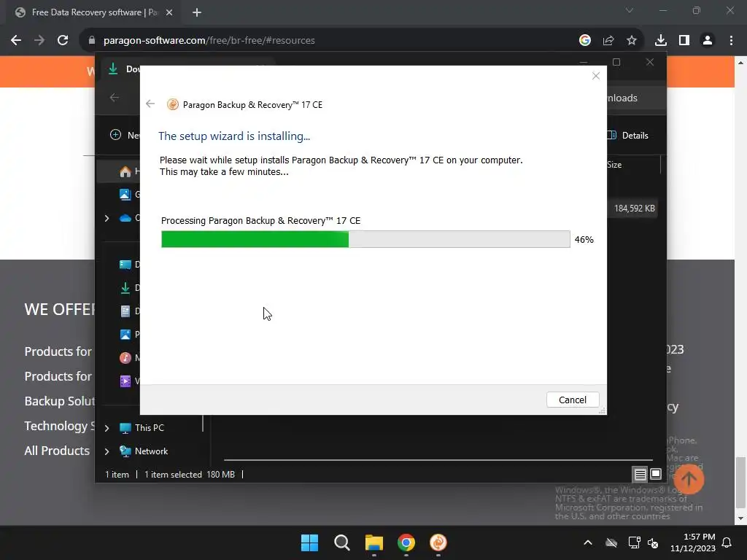Click the installation progress bar
Screen dimensions: 747x560
coord(365,239)
